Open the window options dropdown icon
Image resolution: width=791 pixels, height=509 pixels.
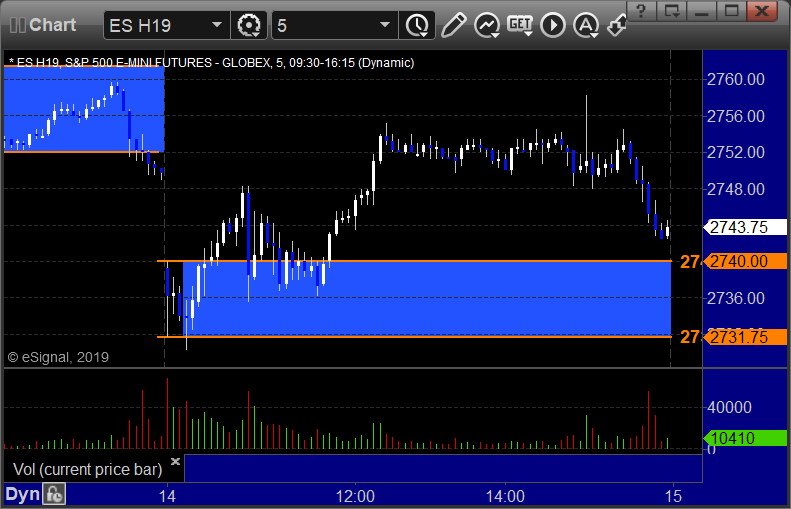671,11
